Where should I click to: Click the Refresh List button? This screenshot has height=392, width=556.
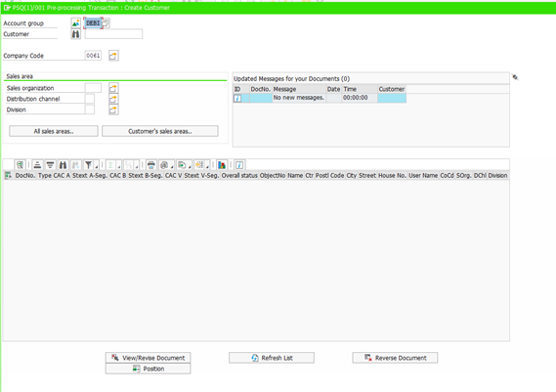[x=272, y=358]
